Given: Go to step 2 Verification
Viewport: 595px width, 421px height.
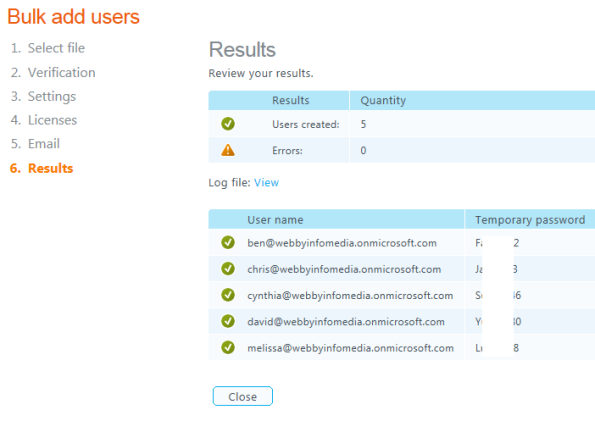Looking at the screenshot, I should tap(53, 73).
